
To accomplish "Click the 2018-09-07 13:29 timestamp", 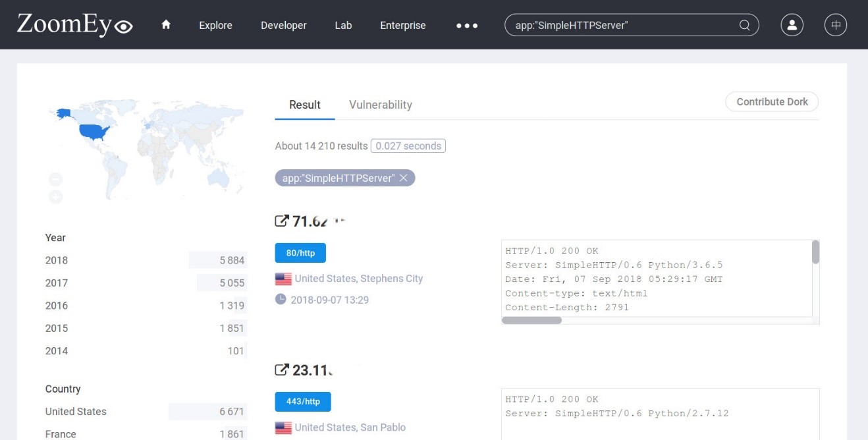I will point(329,300).
